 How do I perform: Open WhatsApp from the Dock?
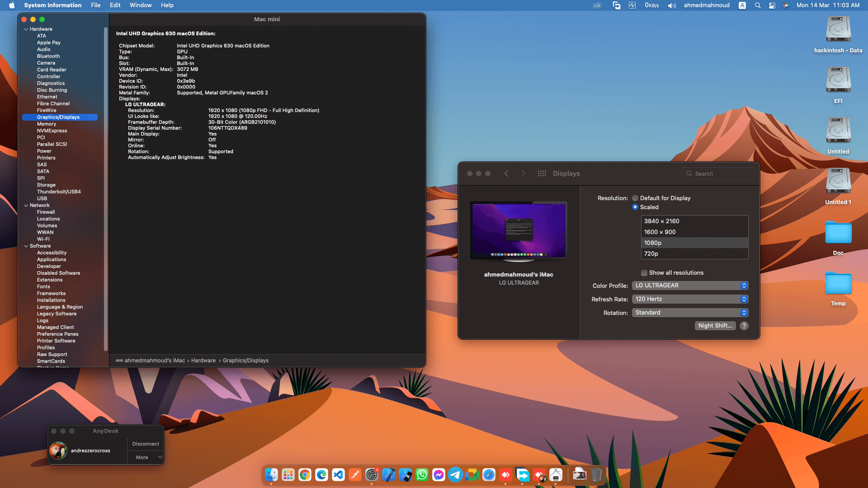pos(422,475)
